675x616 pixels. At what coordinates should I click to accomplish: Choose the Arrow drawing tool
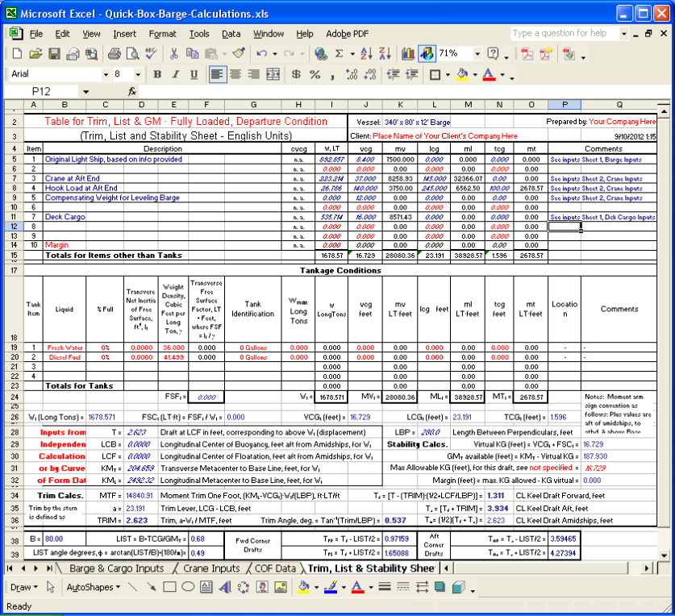(x=151, y=587)
